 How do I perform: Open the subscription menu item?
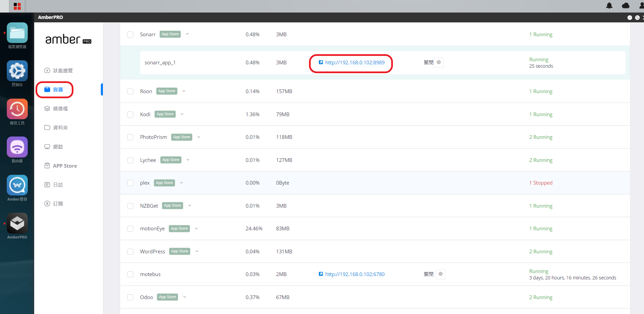pyautogui.click(x=54, y=204)
